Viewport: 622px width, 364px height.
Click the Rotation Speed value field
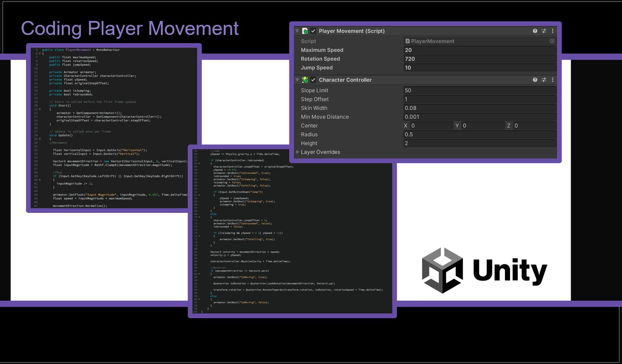(479, 59)
